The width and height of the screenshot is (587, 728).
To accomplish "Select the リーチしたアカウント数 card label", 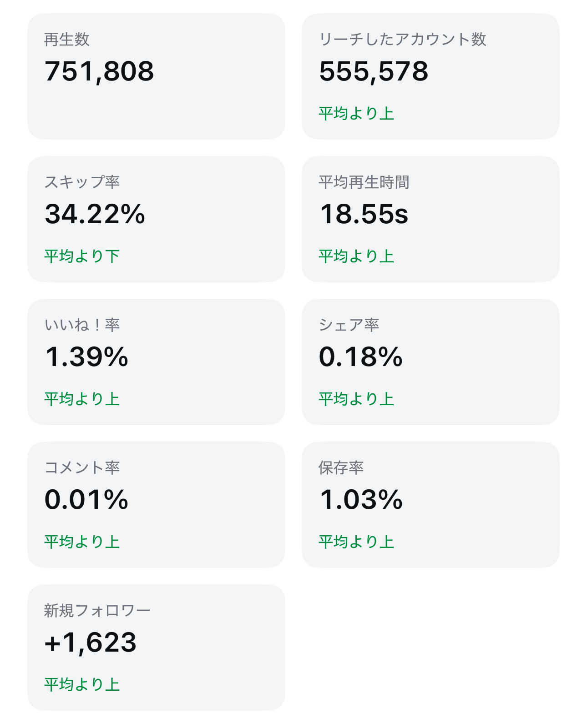I will tap(402, 40).
